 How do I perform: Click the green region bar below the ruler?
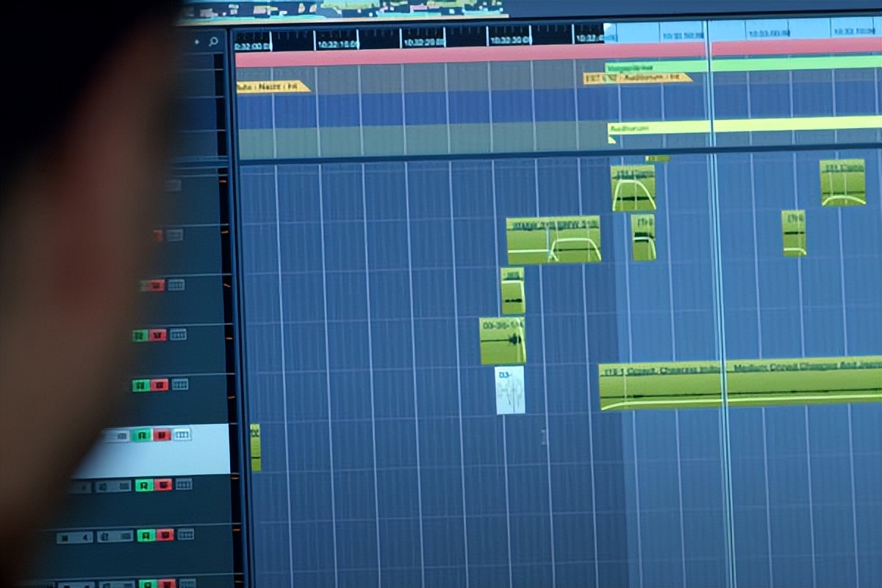click(743, 65)
